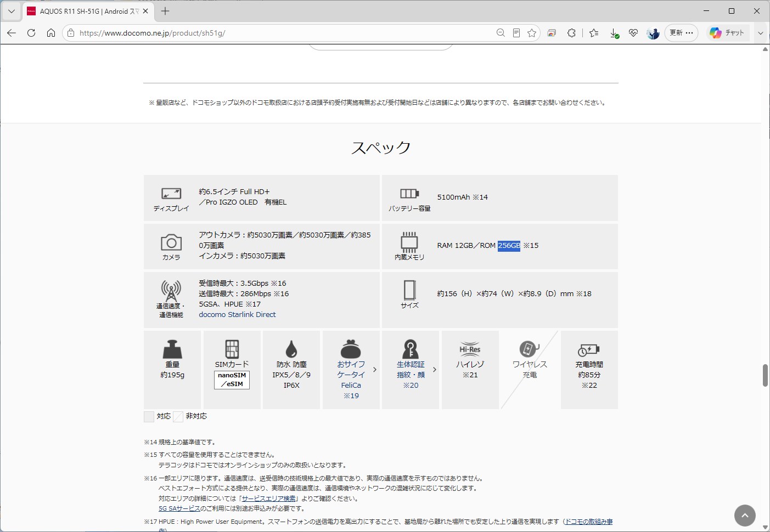Click the scroll-to-top round button

click(745, 515)
